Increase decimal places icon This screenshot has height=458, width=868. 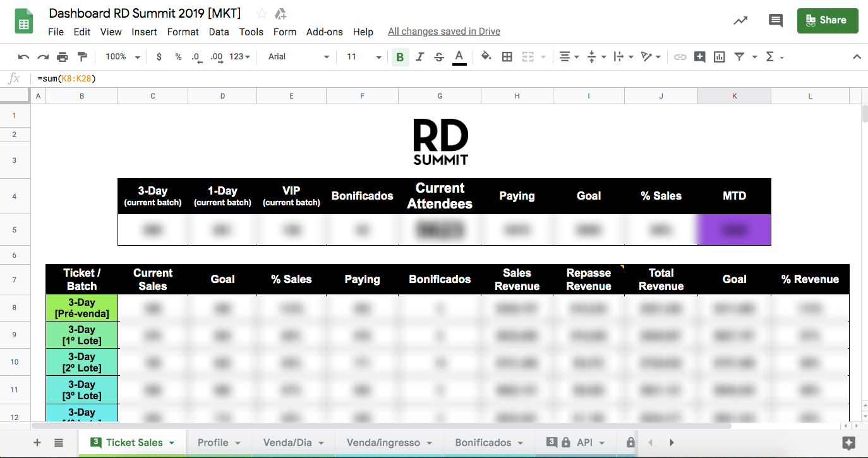217,57
